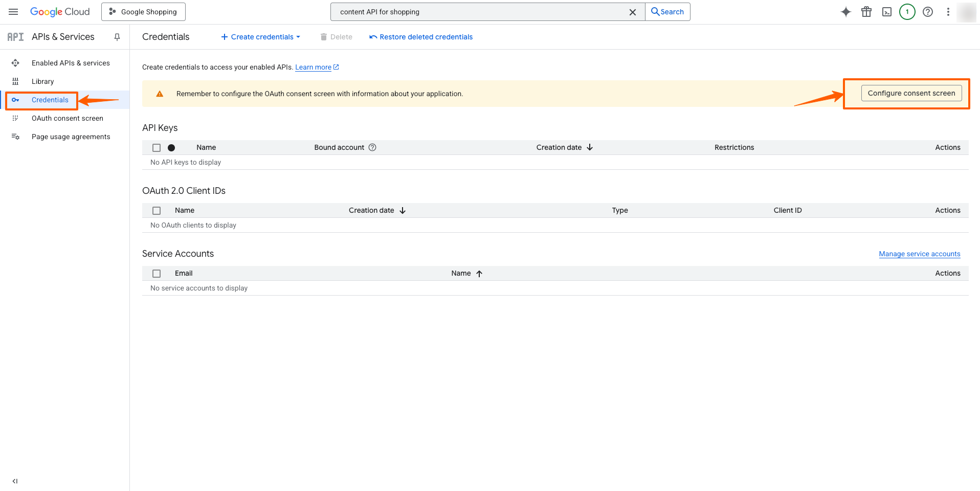Go to OAuth consent screen menu item
The width and height of the screenshot is (980, 491).
[x=67, y=118]
